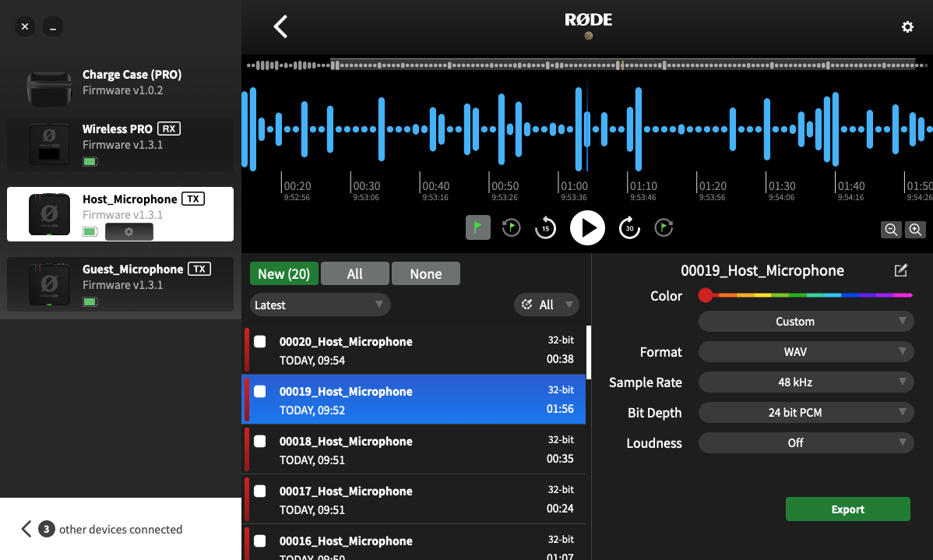
Task: Select New (20) recordings filter
Action: pyautogui.click(x=283, y=273)
